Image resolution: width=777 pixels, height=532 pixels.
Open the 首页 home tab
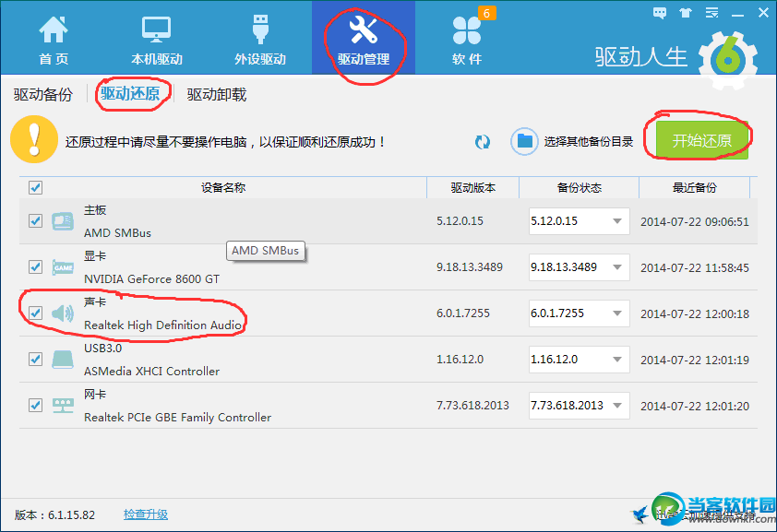[x=54, y=40]
